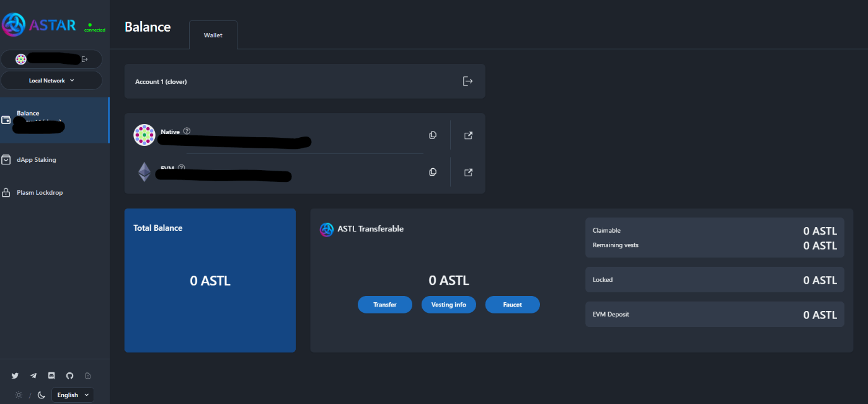Show the EVM address help tooltip icon

182,168
